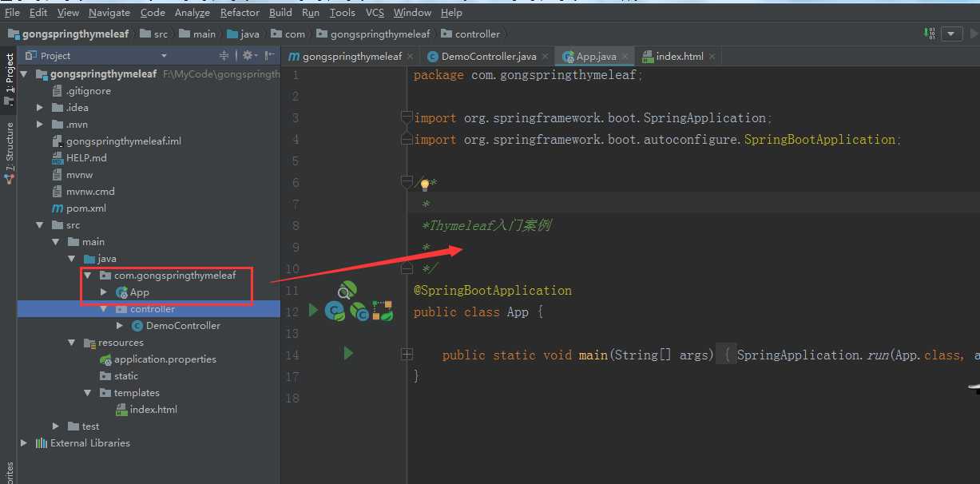The width and height of the screenshot is (980, 484).
Task: Select pom.xml in the project tree
Action: [x=79, y=208]
